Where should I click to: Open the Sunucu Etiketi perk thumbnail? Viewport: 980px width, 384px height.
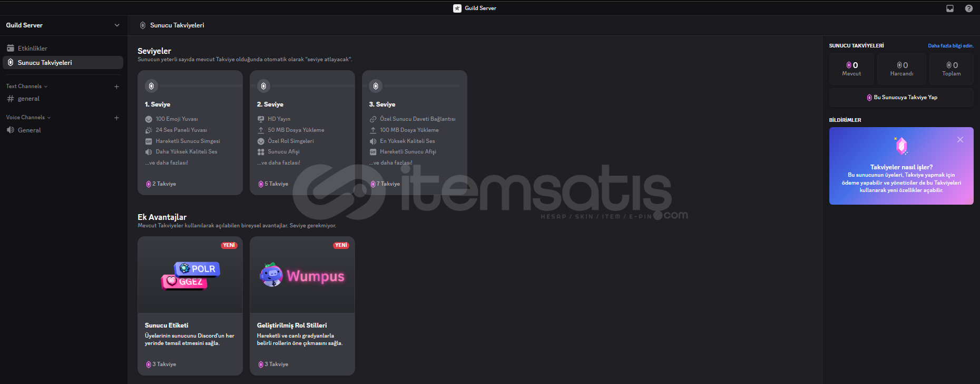tap(190, 275)
